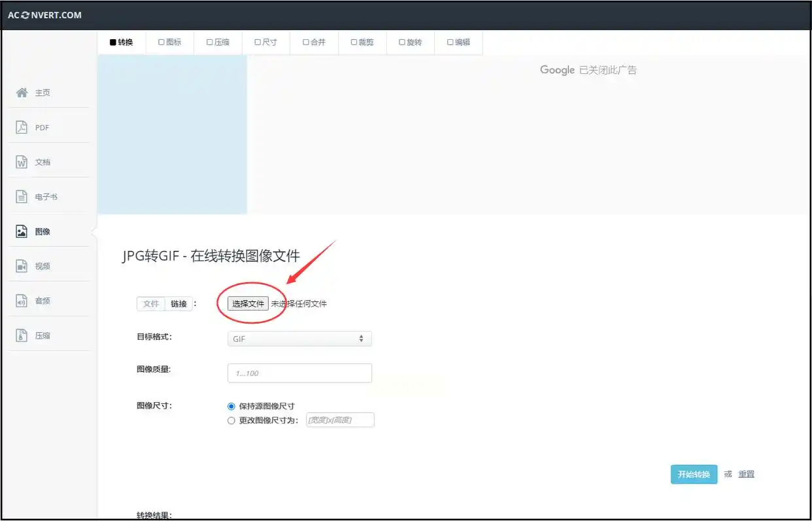Select the 文件 source toggle
This screenshot has width=812, height=521.
(151, 304)
